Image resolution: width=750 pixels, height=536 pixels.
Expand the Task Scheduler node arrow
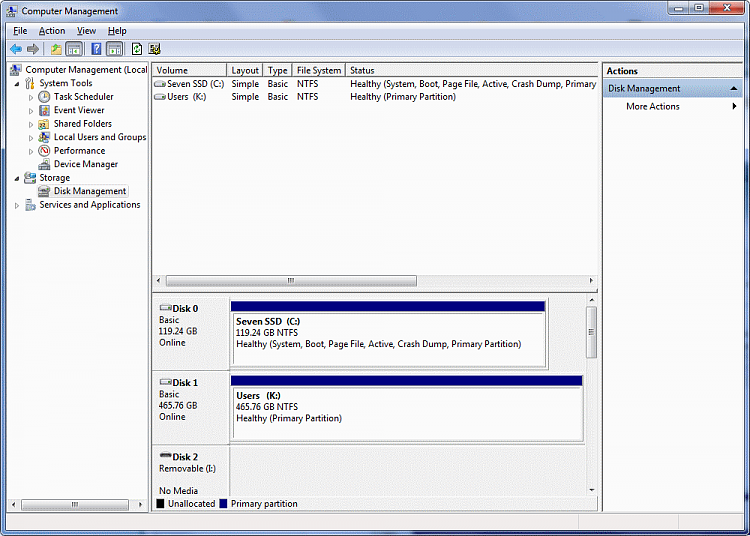pyautogui.click(x=31, y=97)
